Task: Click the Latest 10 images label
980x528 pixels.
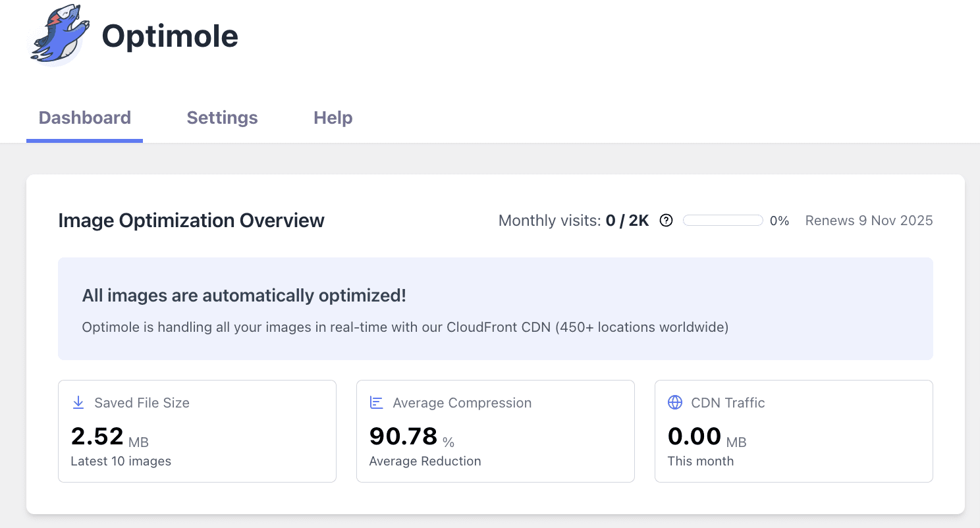Action: click(x=121, y=462)
